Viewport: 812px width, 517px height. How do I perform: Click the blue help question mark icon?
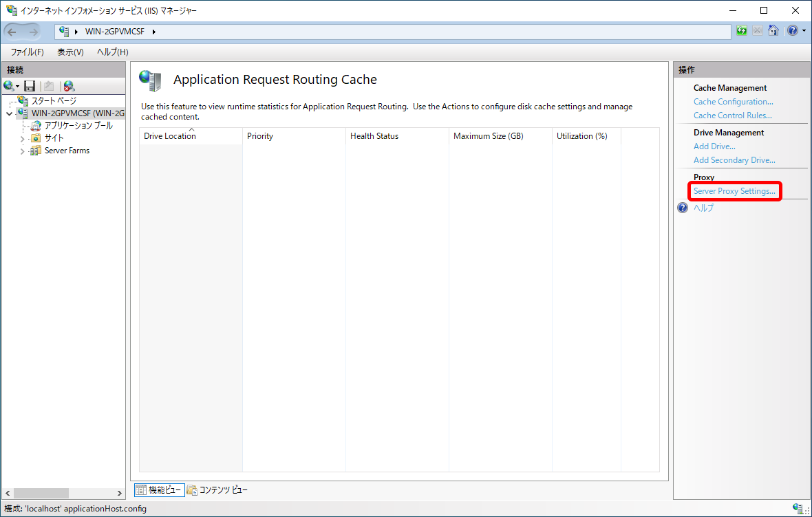pyautogui.click(x=792, y=31)
